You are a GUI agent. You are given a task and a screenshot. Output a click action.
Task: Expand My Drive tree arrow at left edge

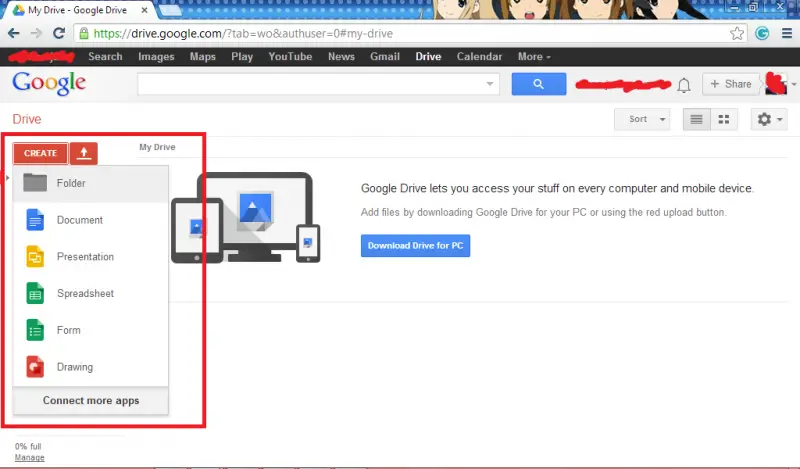[x=7, y=177]
